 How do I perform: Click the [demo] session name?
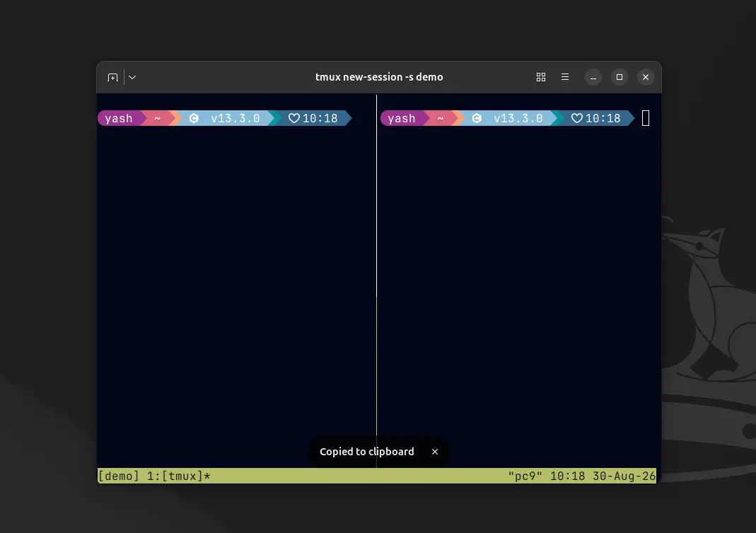pos(119,476)
